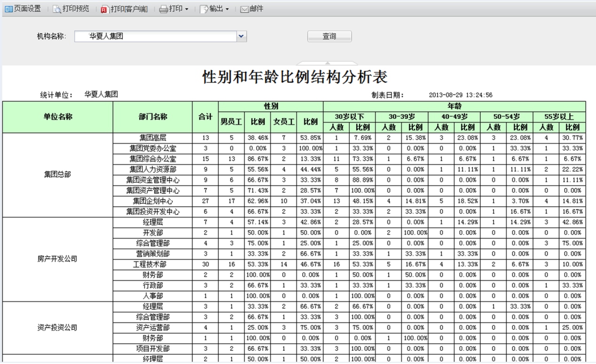This screenshot has width=596, height=364.
Task: Select the 集团总部 unit cell
Action: 57,174
